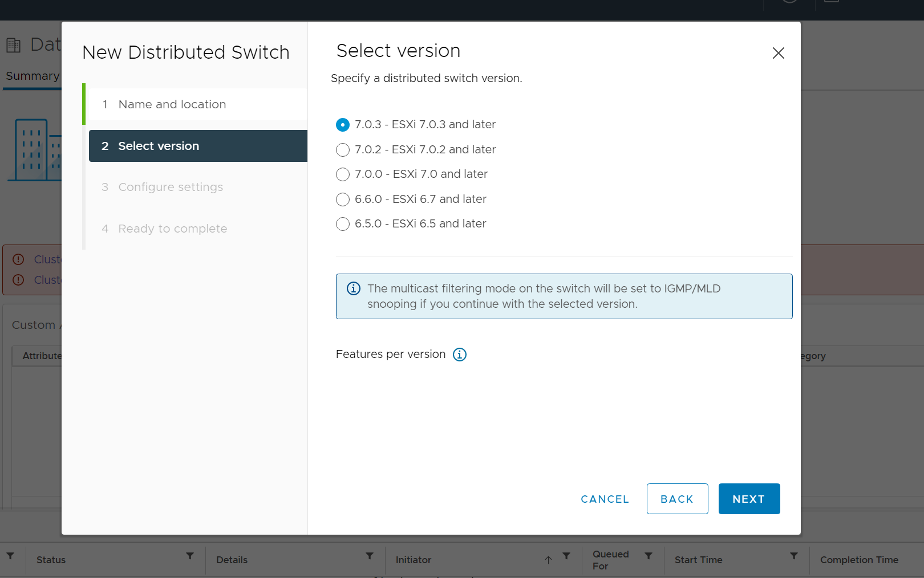
Task: Sort by the Status column header
Action: pyautogui.click(x=51, y=560)
